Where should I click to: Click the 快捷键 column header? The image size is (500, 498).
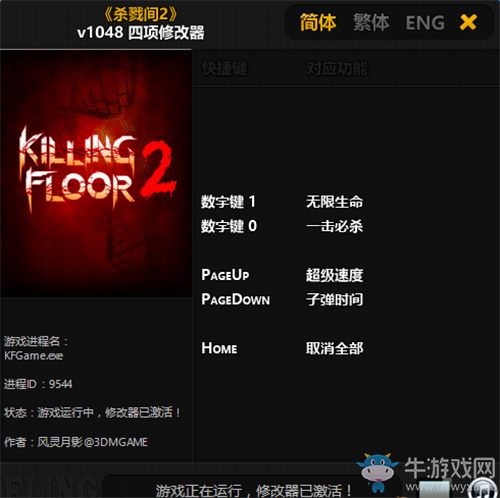[x=225, y=69]
